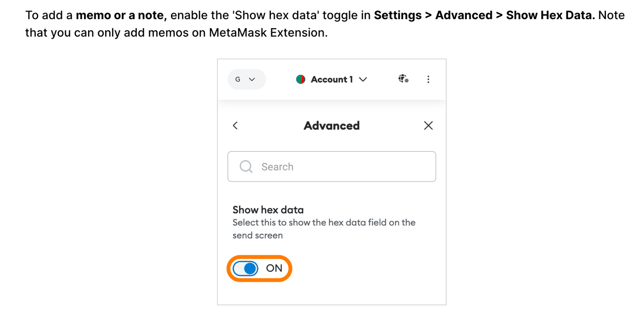
Task: Open the three-dot account options menu
Action: tap(428, 79)
